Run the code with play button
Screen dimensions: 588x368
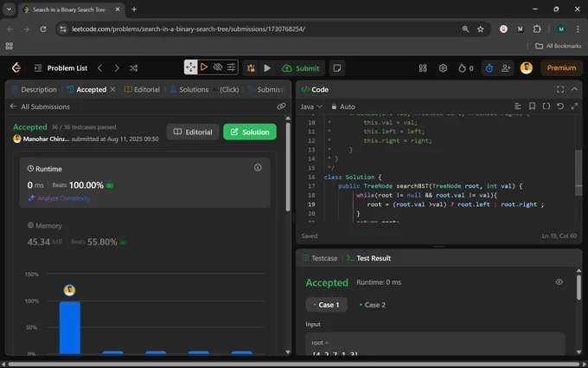(267, 68)
